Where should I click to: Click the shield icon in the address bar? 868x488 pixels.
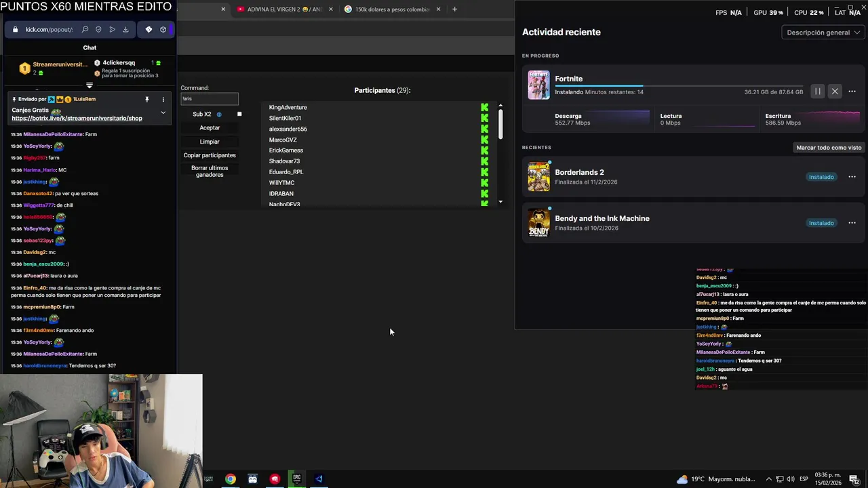click(98, 30)
